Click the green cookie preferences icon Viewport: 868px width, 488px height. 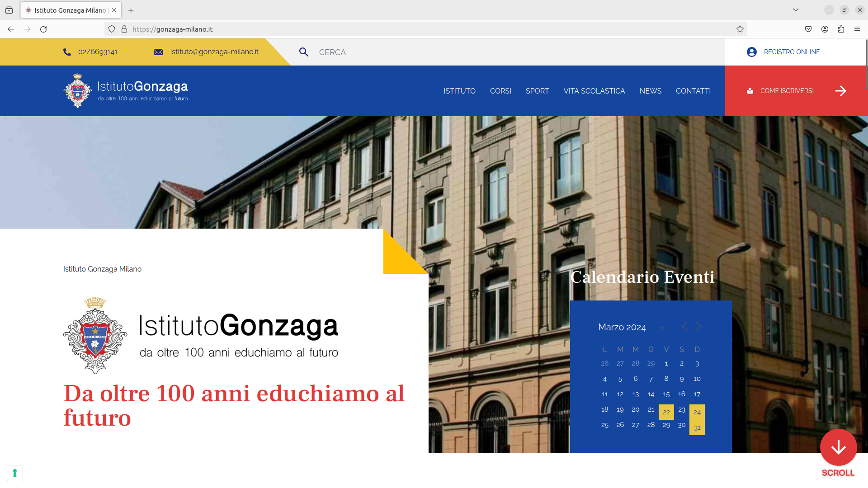click(15, 473)
